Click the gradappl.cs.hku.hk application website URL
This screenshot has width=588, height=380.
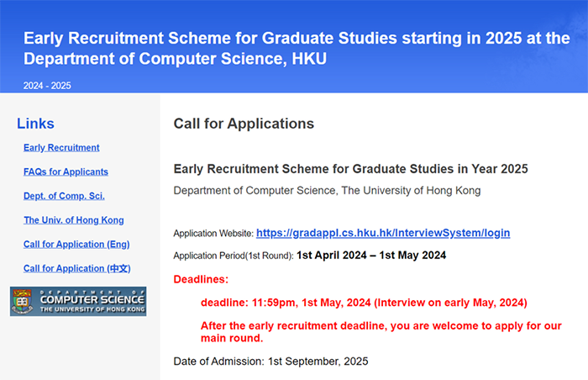[383, 233]
